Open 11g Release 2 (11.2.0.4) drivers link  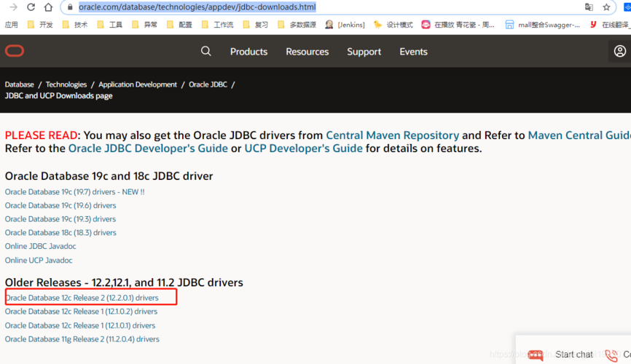point(82,339)
